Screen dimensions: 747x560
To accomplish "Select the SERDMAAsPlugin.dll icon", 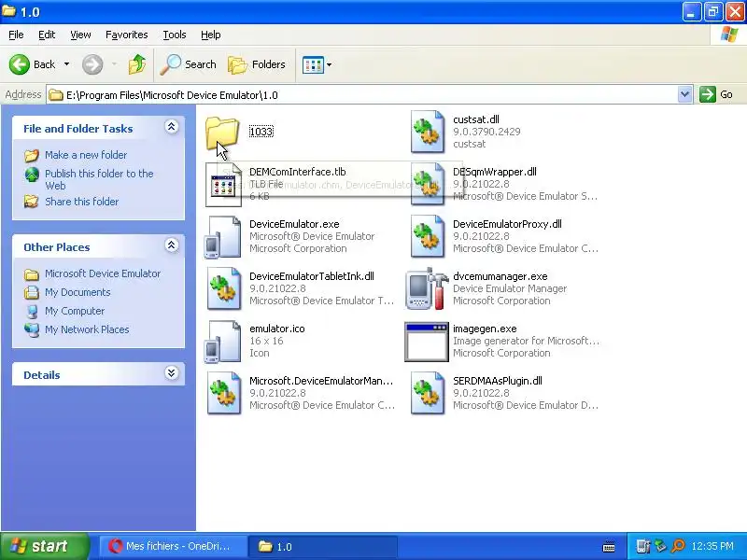I will (428, 393).
